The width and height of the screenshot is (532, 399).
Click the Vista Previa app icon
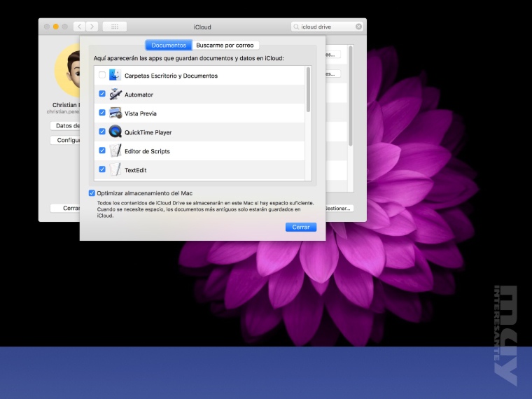tap(115, 113)
